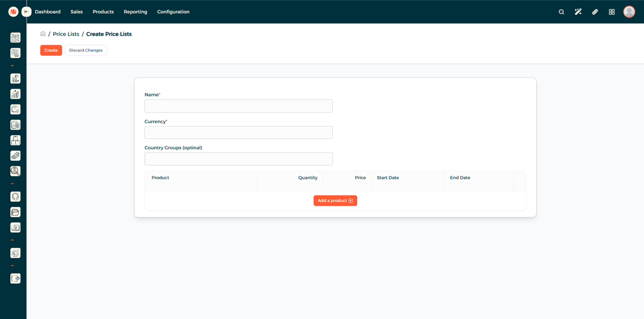Open the Products menu

point(103,12)
